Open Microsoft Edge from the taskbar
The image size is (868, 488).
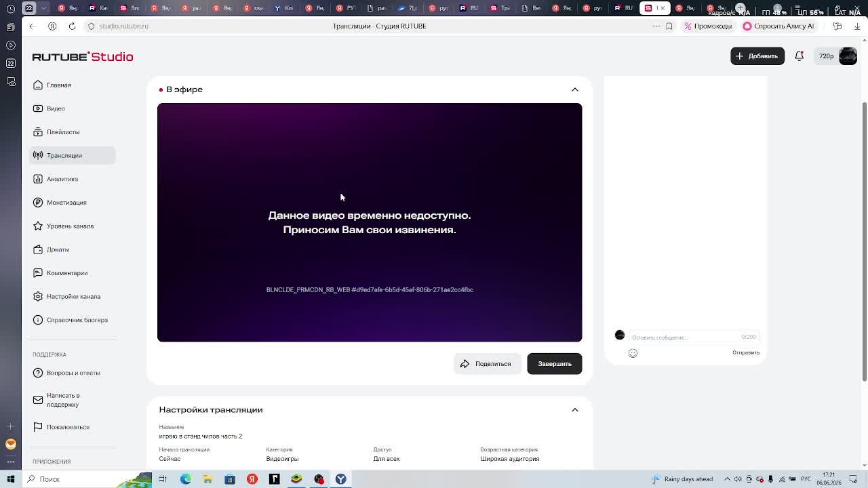tap(185, 479)
